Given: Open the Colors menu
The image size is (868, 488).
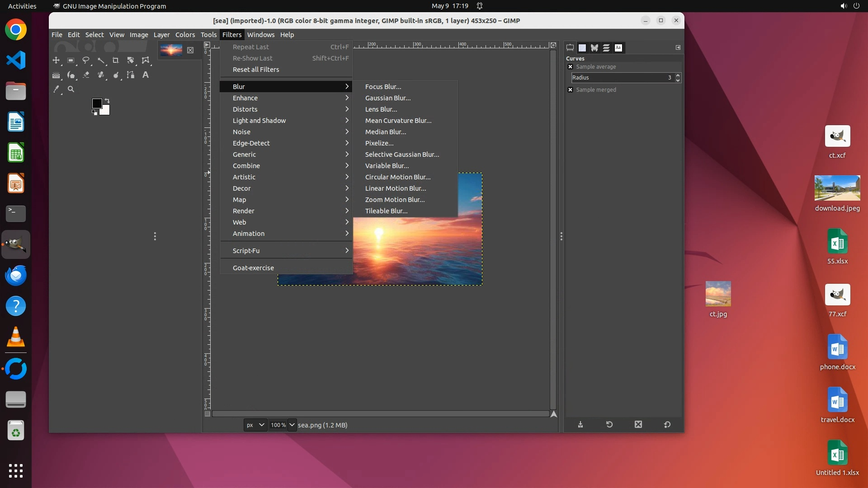Looking at the screenshot, I should click(x=185, y=35).
